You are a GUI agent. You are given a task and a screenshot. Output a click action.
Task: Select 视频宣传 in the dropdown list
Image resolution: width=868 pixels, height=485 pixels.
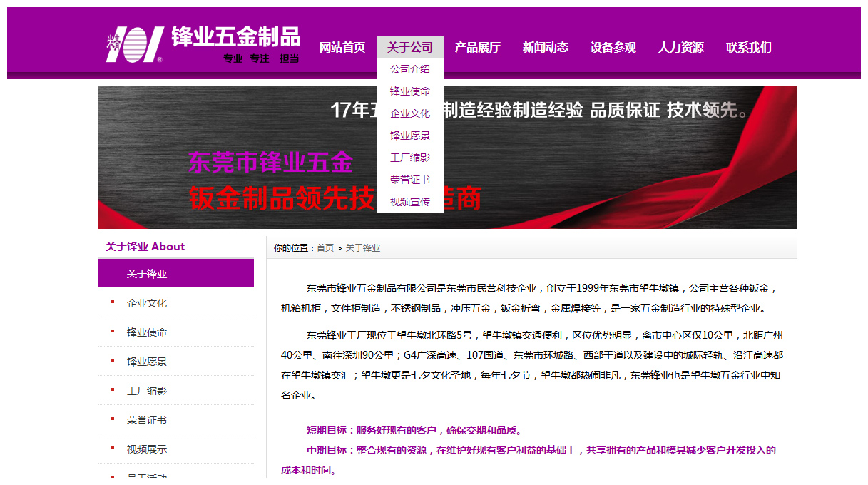click(x=410, y=202)
